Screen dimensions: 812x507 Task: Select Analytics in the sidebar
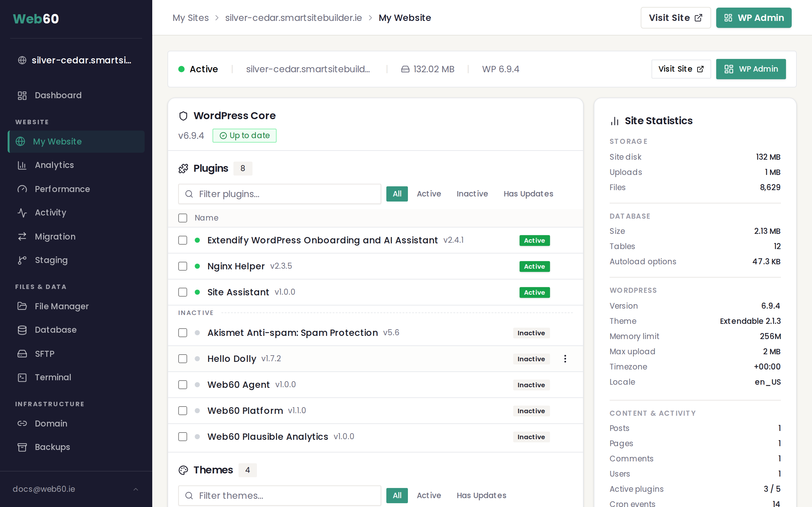[54, 165]
